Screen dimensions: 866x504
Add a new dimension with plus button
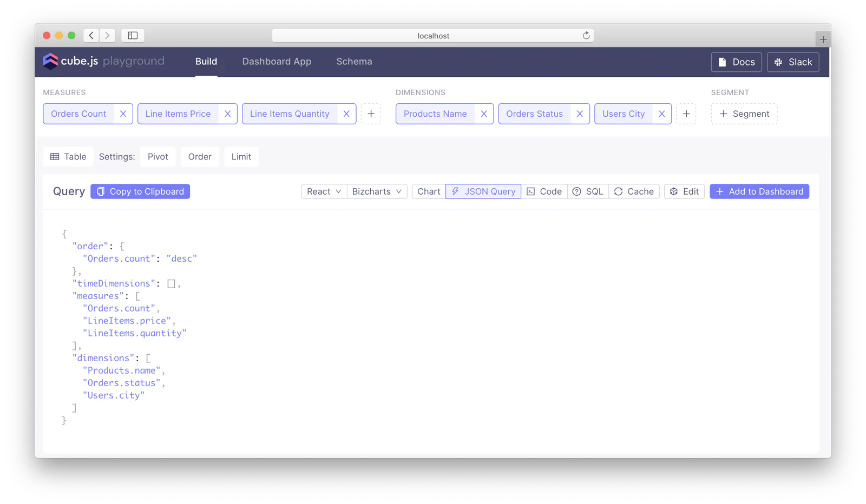pos(686,114)
